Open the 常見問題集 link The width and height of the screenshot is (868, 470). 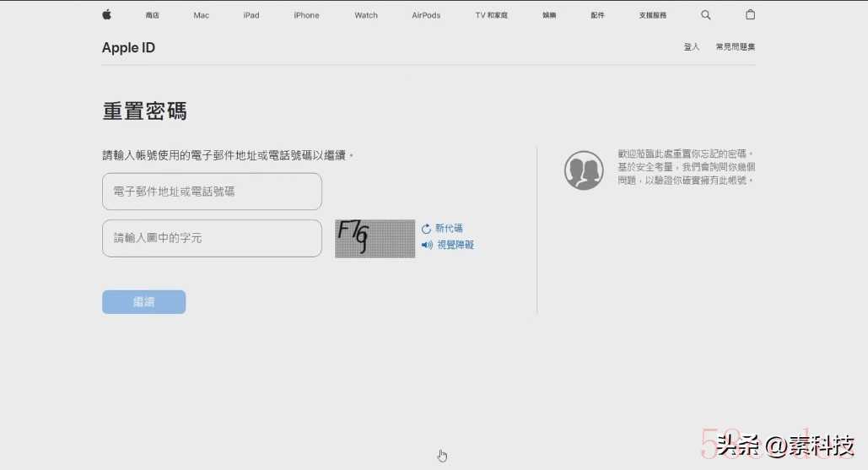(x=736, y=47)
